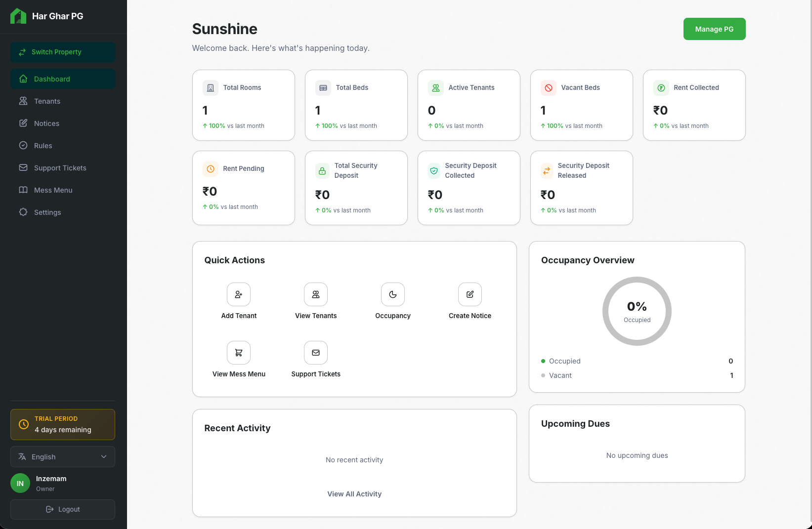
Task: Select the View Tenants icon in Quick Actions
Action: [x=315, y=294]
